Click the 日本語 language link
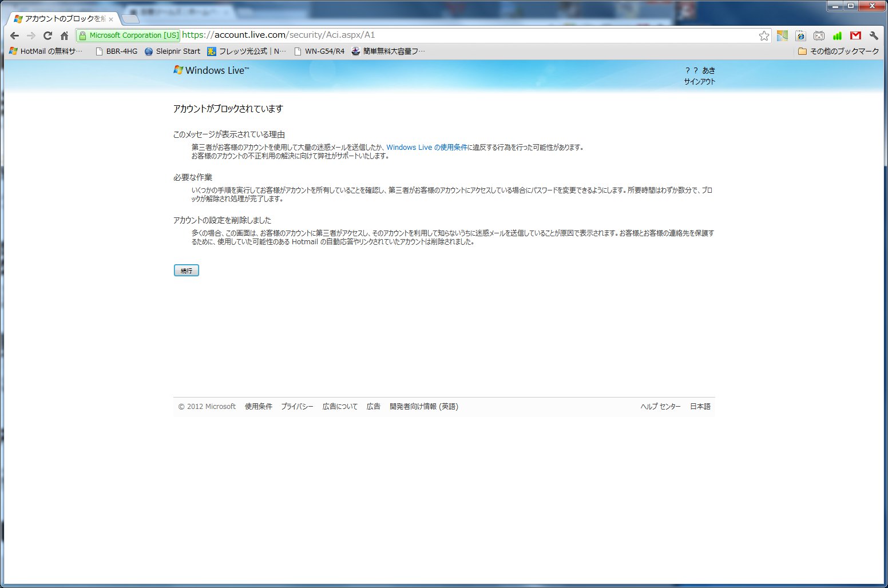Image resolution: width=888 pixels, height=588 pixels. click(700, 407)
